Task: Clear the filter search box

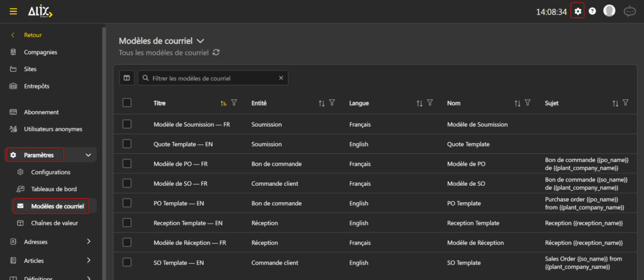Action: coord(281,78)
